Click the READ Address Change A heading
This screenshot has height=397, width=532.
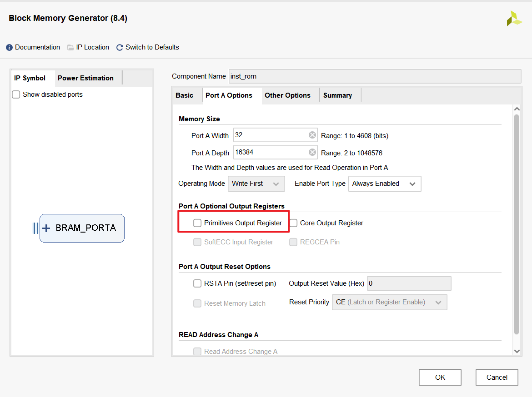218,335
